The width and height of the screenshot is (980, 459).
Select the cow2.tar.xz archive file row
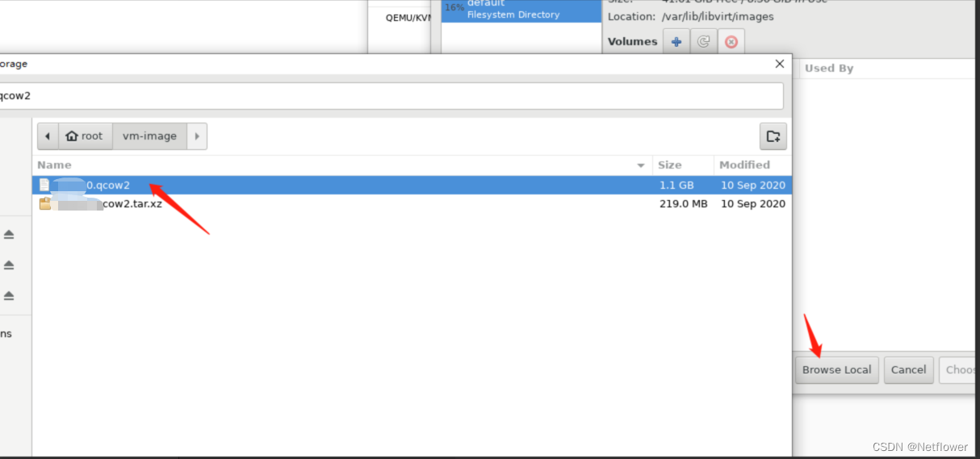tap(412, 204)
